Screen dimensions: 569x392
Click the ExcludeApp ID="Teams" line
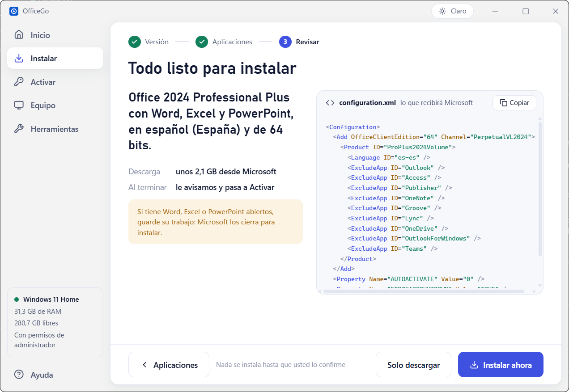click(x=392, y=249)
